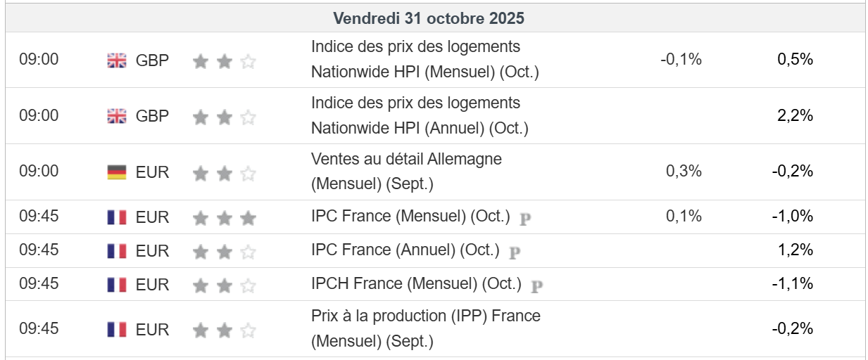The width and height of the screenshot is (868, 360).
Task: Click preliminary 'P' icon beside IPCH France (Mensuel)
Action: point(537,285)
